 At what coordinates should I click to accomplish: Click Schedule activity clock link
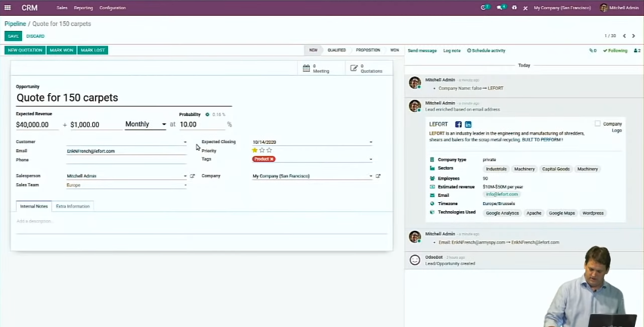[486, 51]
